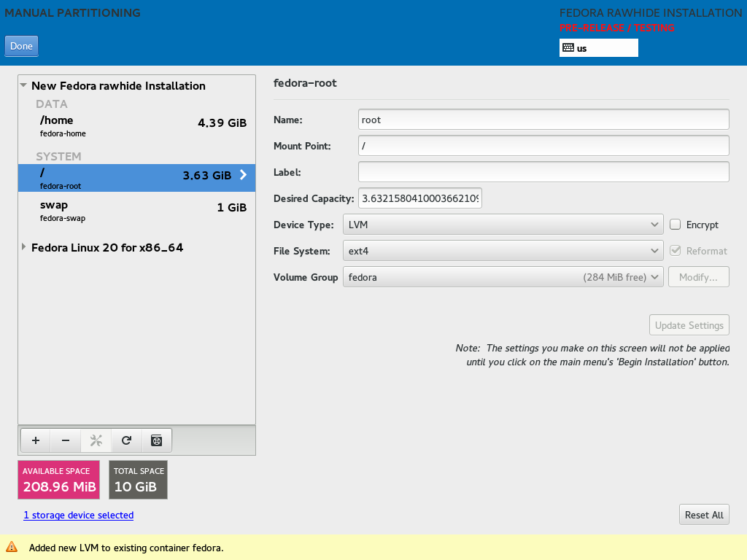Click into the Desired Capacity field
Screen dimensions: 747x560
419,198
